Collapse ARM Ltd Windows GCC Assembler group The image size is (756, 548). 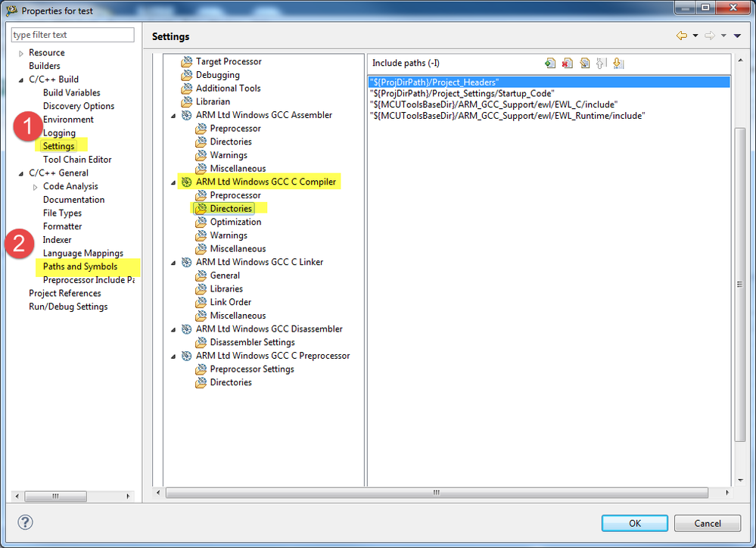pos(173,116)
